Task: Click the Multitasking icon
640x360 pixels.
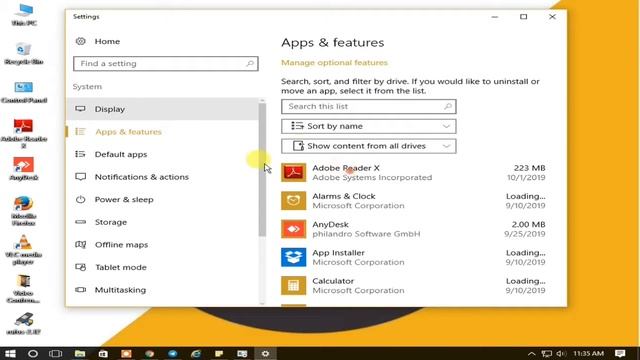Action: coord(80,290)
